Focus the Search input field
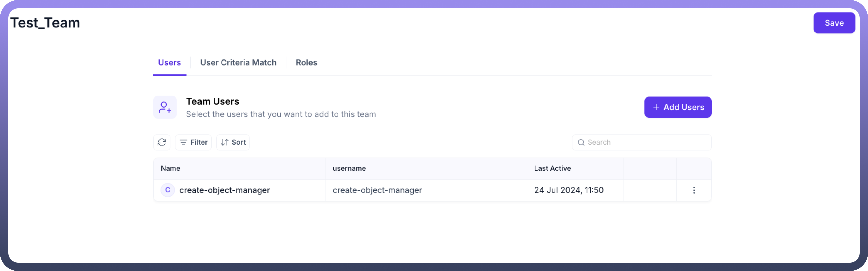868x271 pixels. [642, 142]
